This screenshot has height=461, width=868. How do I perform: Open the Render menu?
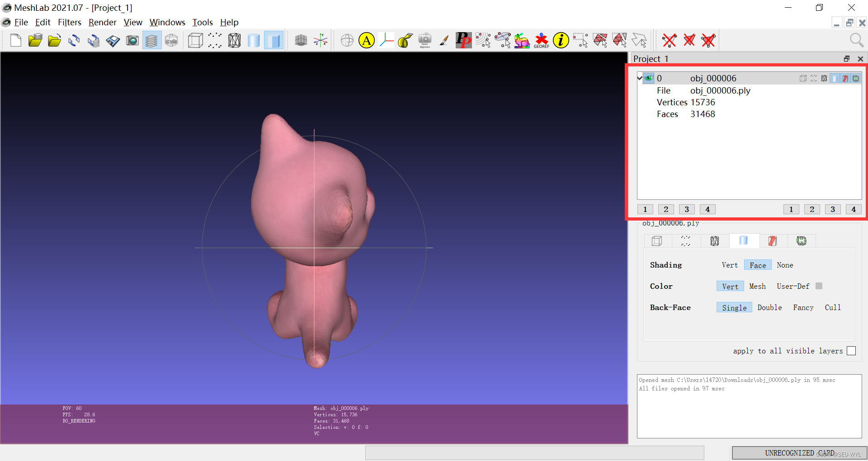point(102,22)
